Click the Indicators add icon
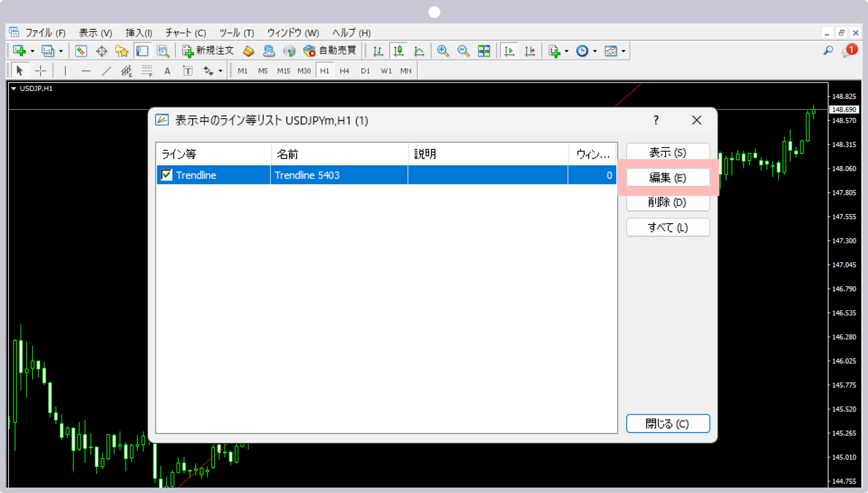Screen dimensions: 868x493 tap(554, 51)
